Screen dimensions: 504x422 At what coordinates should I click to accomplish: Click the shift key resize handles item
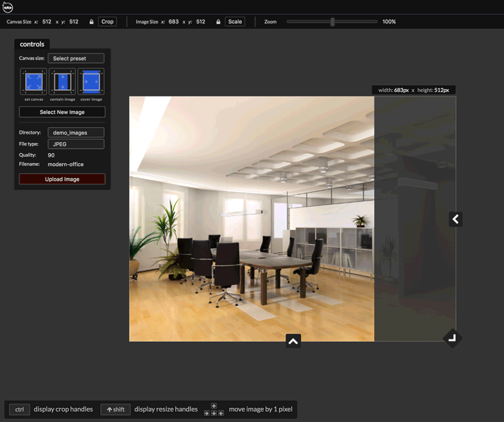(115, 409)
